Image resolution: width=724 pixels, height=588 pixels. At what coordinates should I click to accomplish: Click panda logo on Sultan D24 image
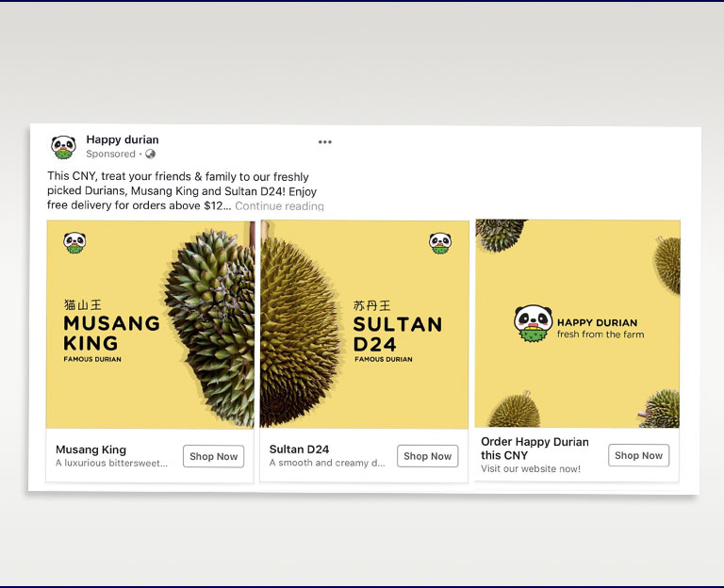pyautogui.click(x=439, y=243)
